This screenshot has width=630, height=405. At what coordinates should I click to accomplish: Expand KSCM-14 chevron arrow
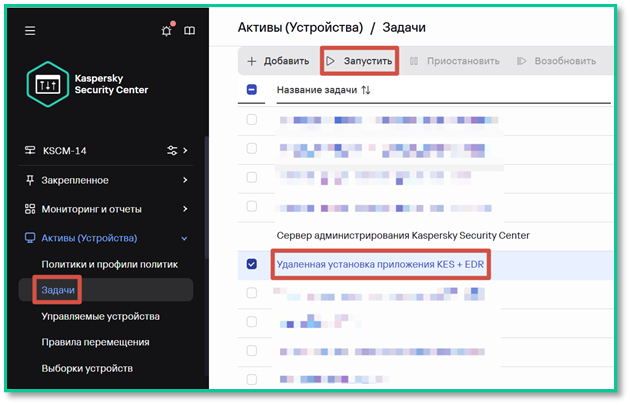coord(185,151)
